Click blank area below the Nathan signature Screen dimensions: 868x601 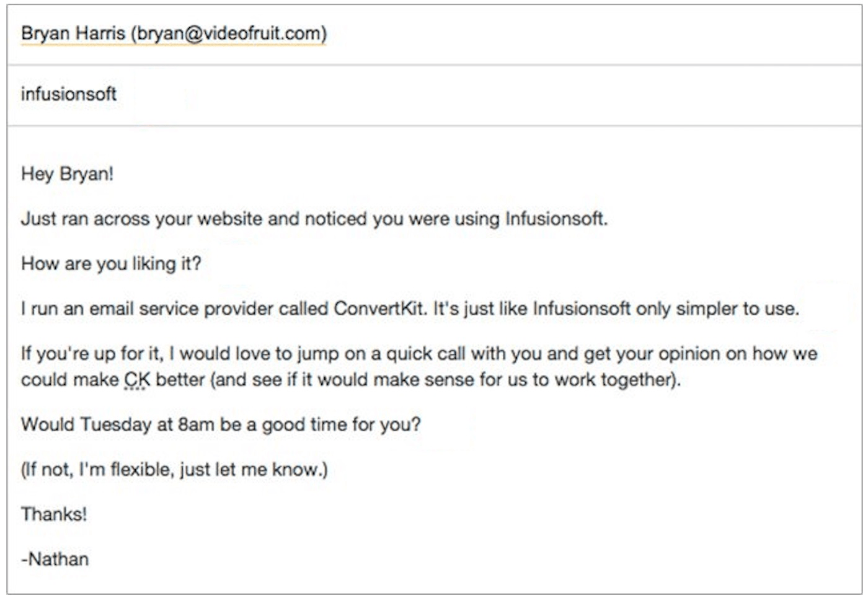click(x=434, y=584)
